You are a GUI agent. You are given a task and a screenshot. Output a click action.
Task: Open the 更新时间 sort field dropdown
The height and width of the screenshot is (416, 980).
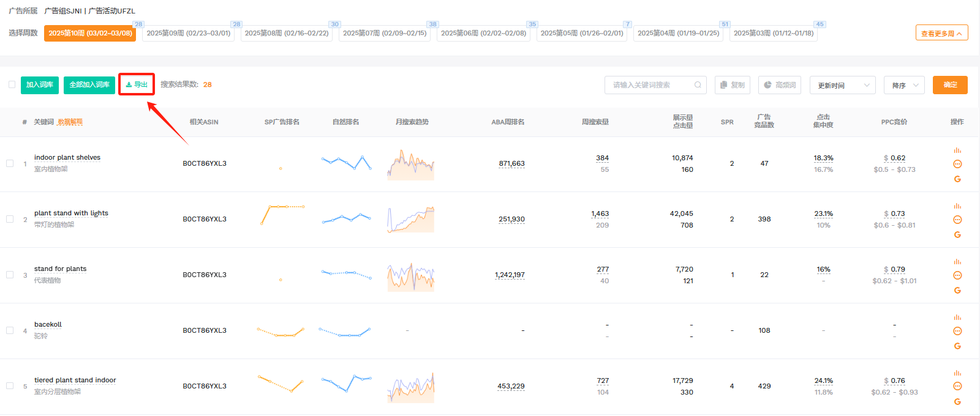pyautogui.click(x=842, y=85)
